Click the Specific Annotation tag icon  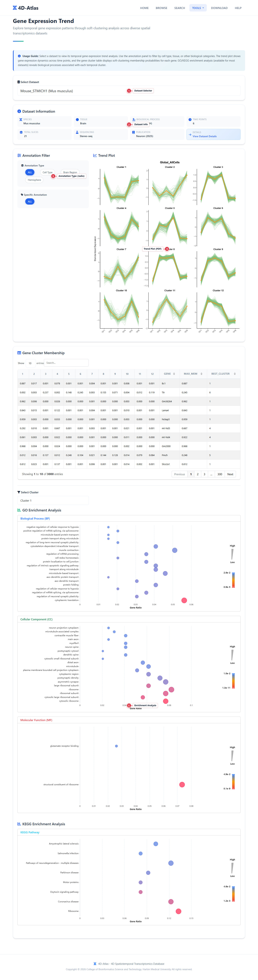click(22, 195)
